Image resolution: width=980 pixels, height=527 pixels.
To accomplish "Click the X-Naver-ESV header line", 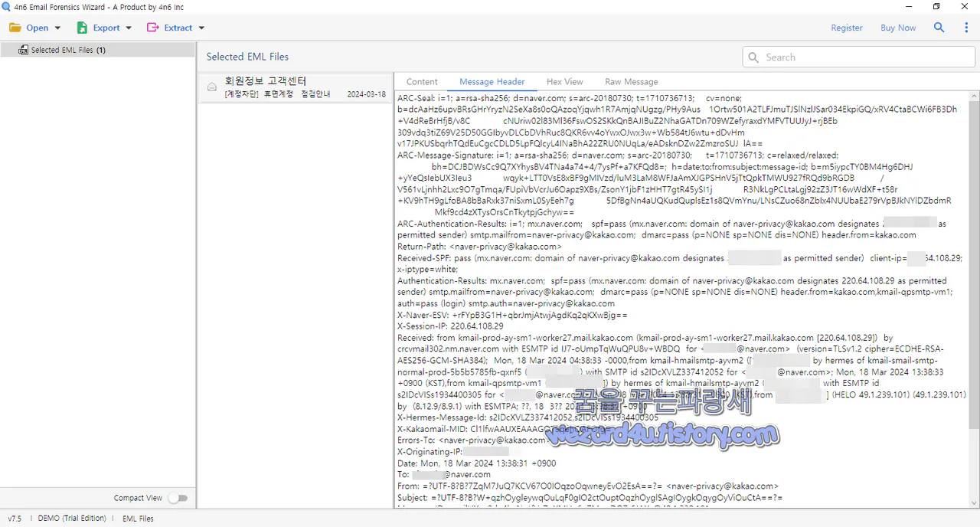I will (512, 315).
